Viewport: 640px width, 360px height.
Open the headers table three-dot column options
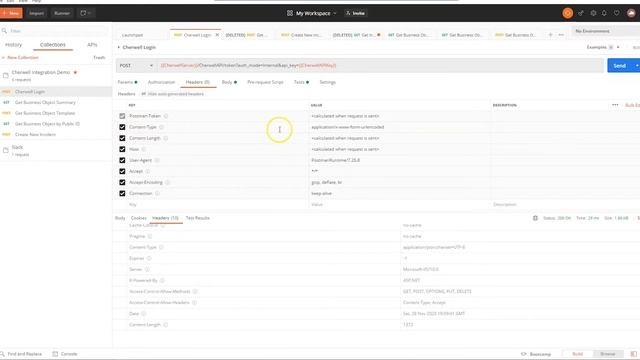click(x=615, y=105)
